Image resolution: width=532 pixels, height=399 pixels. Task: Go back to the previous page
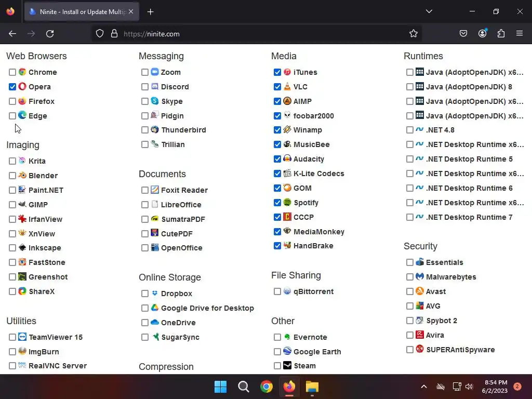tap(12, 34)
